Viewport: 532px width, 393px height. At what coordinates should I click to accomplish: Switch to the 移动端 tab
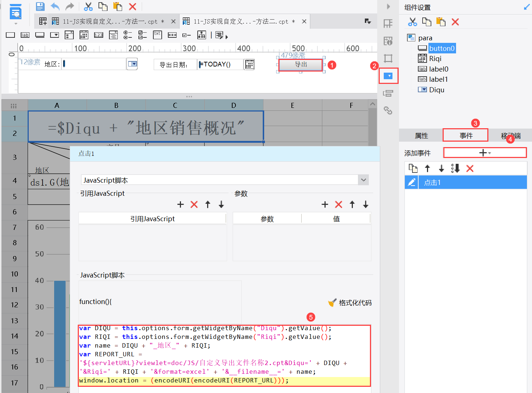(x=511, y=135)
